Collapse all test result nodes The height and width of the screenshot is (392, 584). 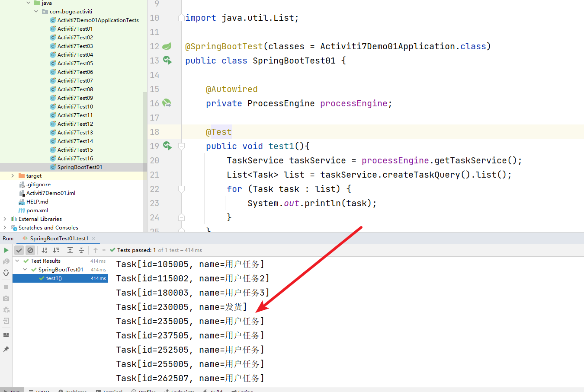click(81, 250)
